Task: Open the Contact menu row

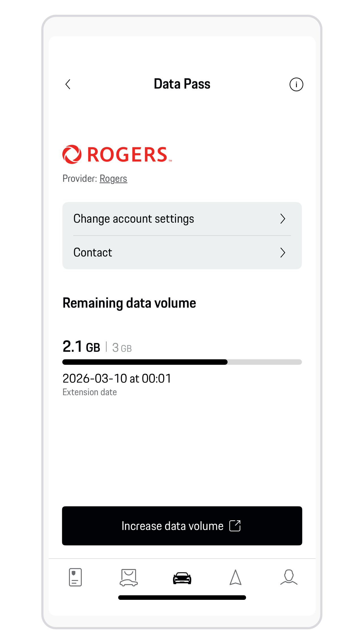Action: (93, 252)
